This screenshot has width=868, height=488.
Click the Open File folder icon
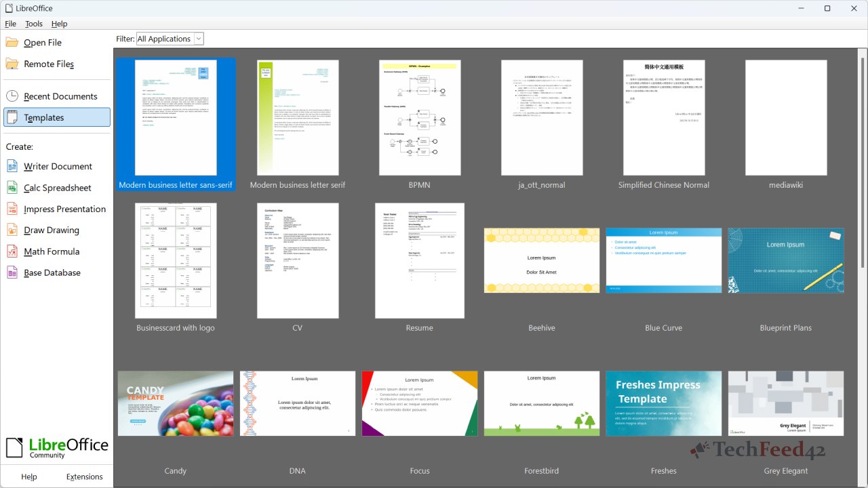click(12, 42)
